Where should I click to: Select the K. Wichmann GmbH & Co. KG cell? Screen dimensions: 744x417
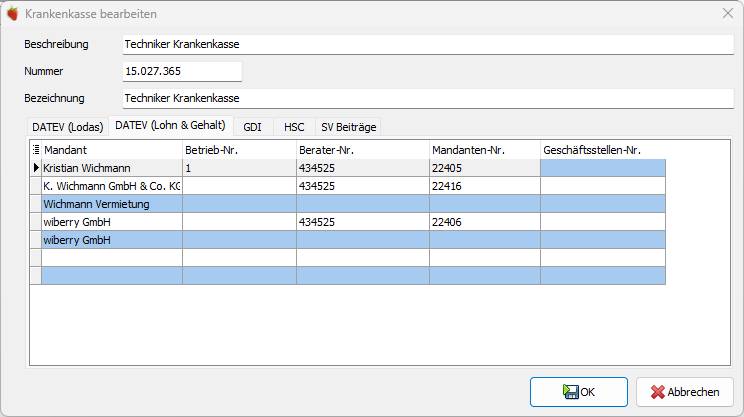(112, 186)
